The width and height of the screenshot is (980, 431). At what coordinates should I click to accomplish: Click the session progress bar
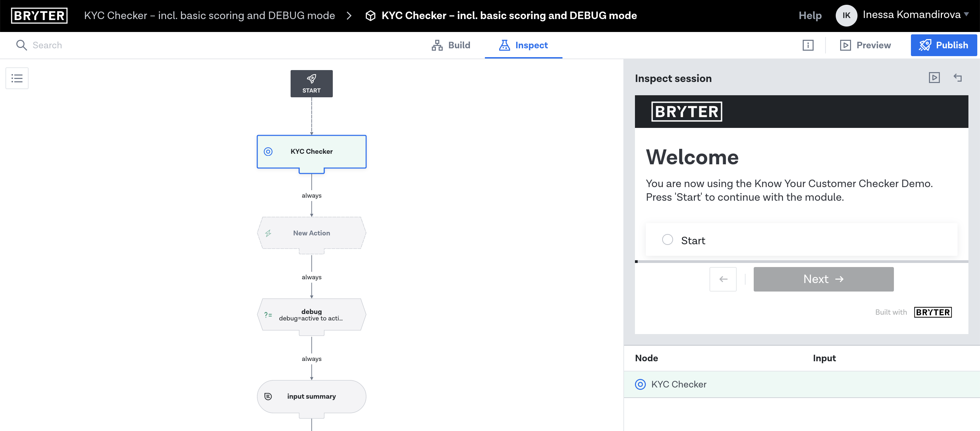(x=801, y=262)
